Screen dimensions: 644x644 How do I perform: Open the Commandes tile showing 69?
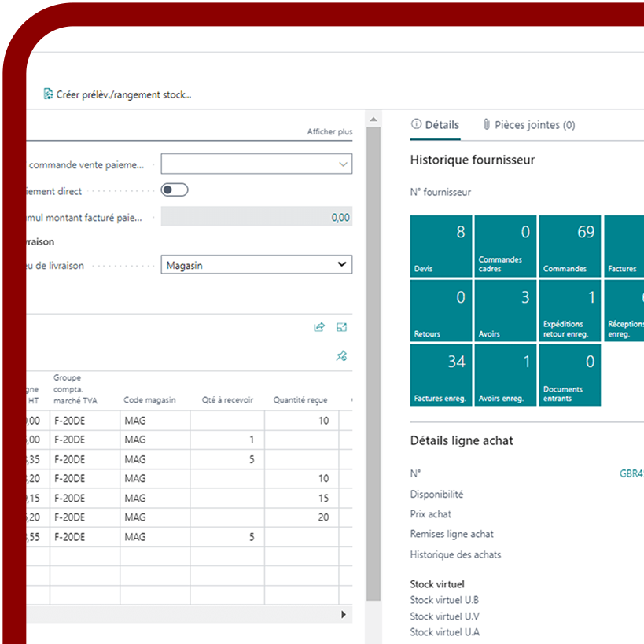(569, 246)
